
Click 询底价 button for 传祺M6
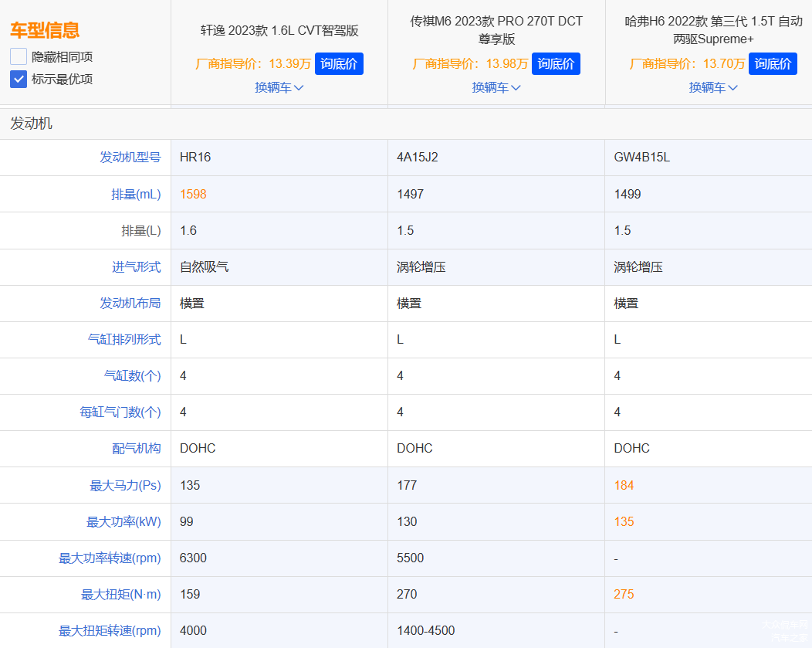pyautogui.click(x=556, y=64)
